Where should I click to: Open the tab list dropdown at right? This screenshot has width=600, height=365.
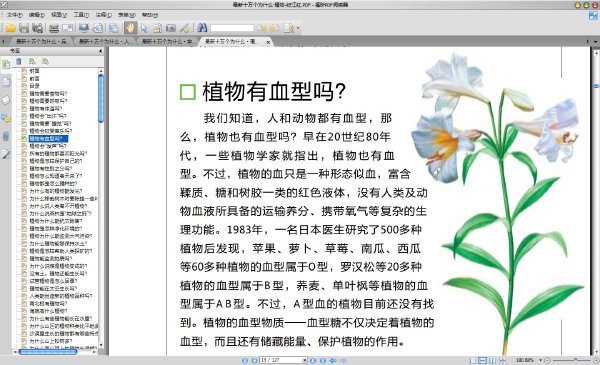tap(595, 42)
